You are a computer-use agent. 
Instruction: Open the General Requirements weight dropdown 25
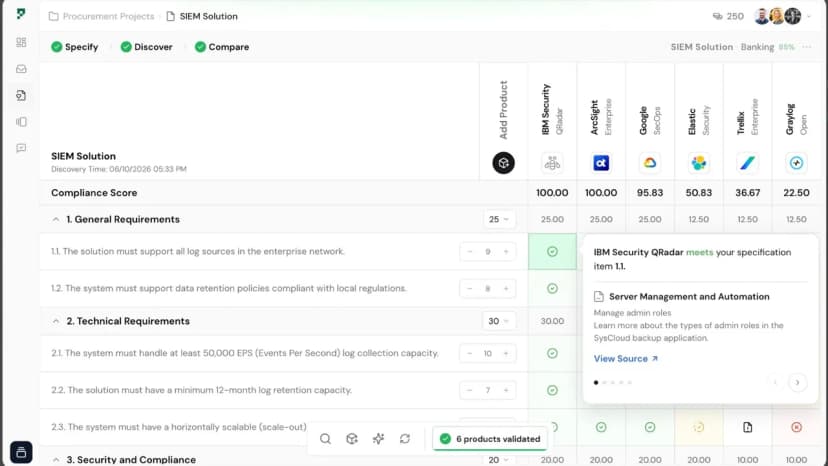(x=499, y=219)
